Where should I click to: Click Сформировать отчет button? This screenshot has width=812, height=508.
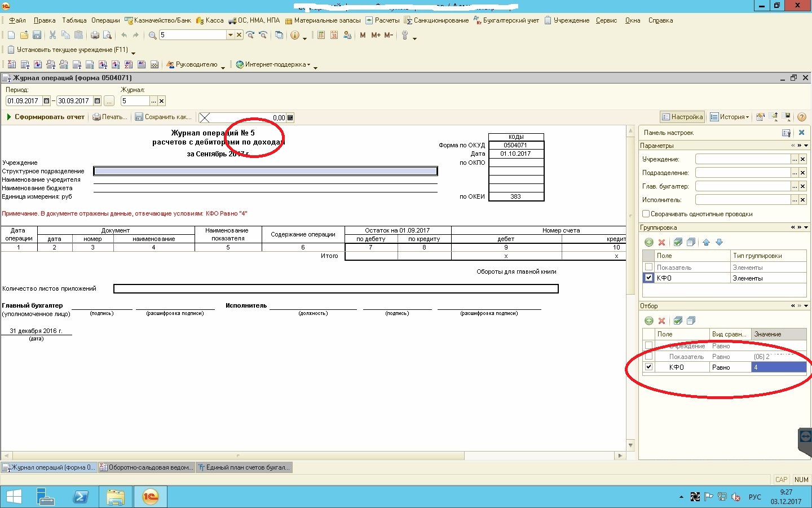tap(45, 117)
